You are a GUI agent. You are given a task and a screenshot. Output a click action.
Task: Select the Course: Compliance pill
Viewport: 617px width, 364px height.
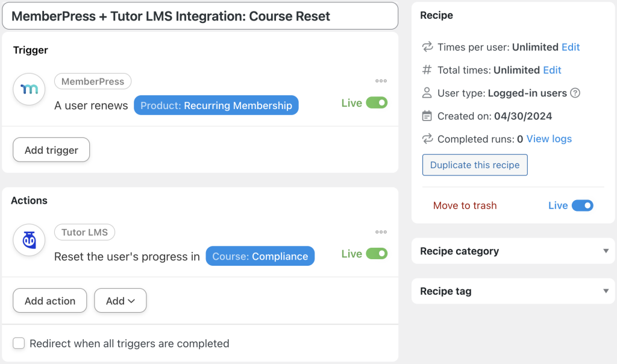[x=260, y=256]
